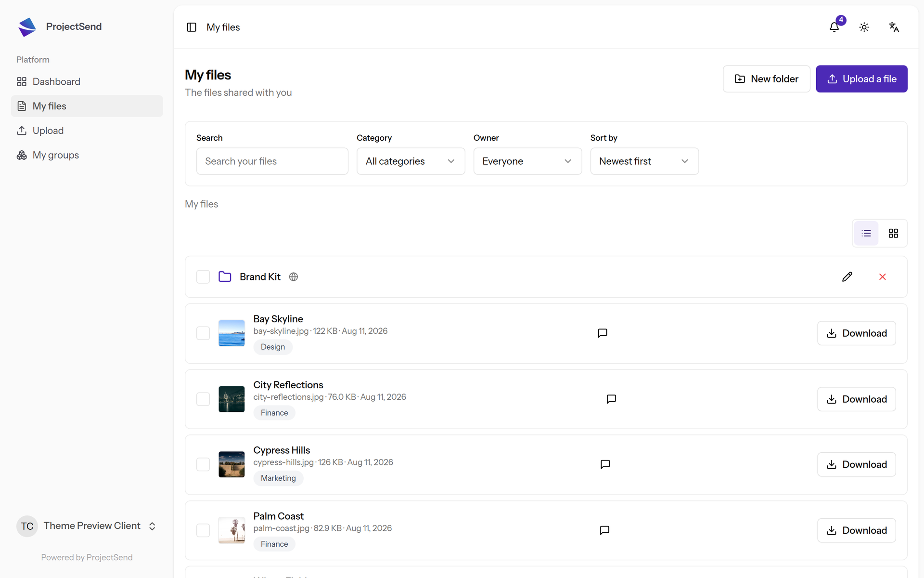This screenshot has height=578, width=924.
Task: Toggle the sidebar panel icon
Action: click(x=192, y=27)
